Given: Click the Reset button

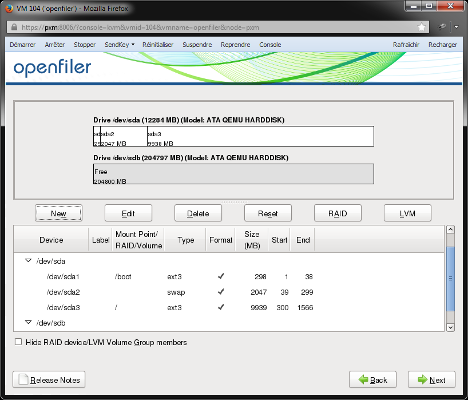Looking at the screenshot, I should pos(268,213).
